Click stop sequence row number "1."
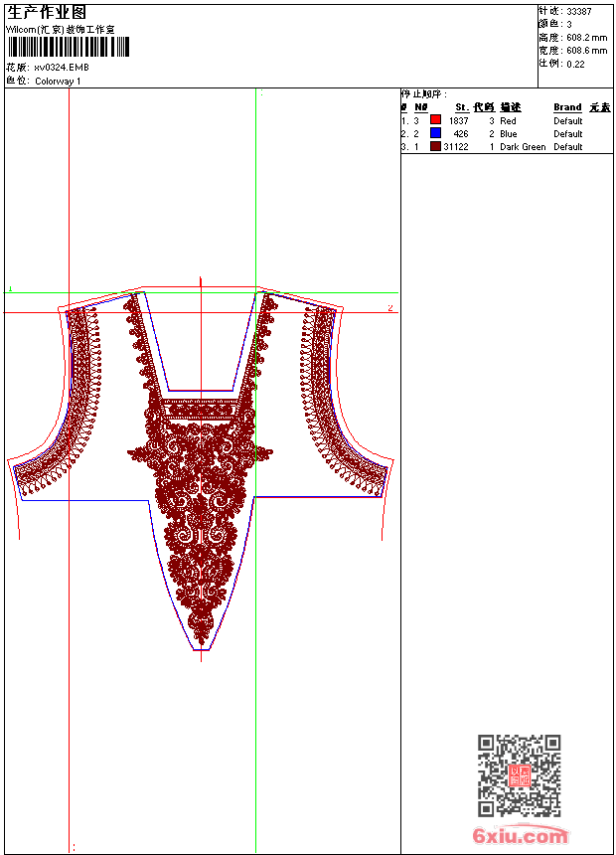The height and width of the screenshot is (855, 616). point(404,121)
